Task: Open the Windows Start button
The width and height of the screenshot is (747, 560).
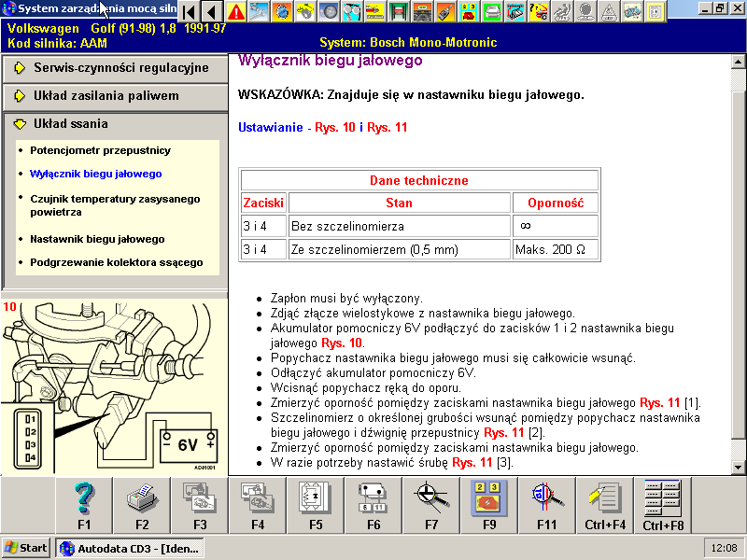Action: click(26, 548)
